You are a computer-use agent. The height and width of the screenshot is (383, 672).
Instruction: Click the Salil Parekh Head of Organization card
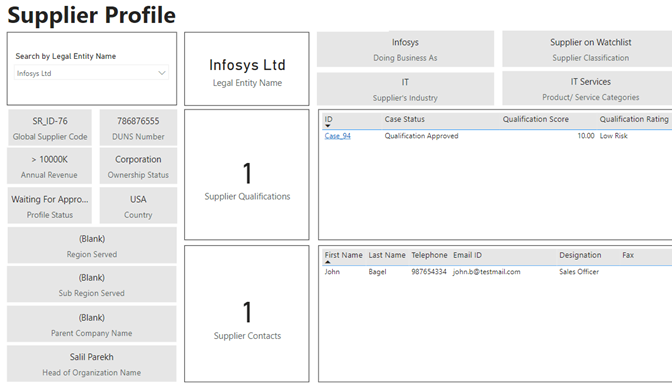tap(92, 364)
